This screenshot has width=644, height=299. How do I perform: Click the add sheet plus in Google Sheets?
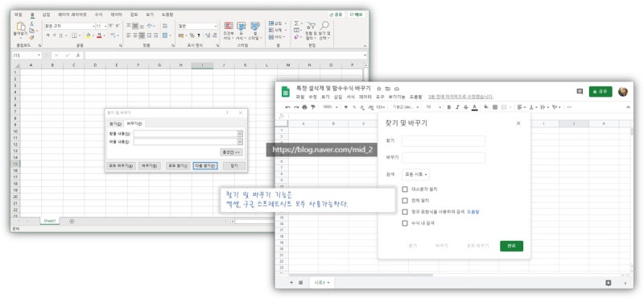(291, 283)
